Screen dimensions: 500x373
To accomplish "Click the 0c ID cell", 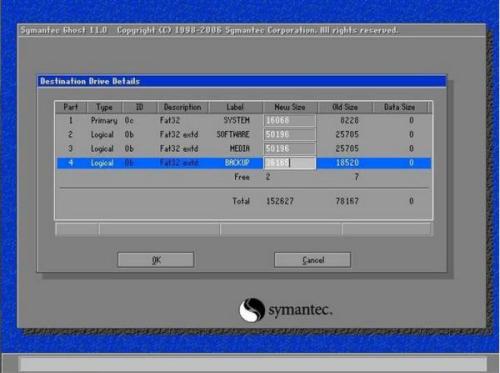I will click(129, 120).
